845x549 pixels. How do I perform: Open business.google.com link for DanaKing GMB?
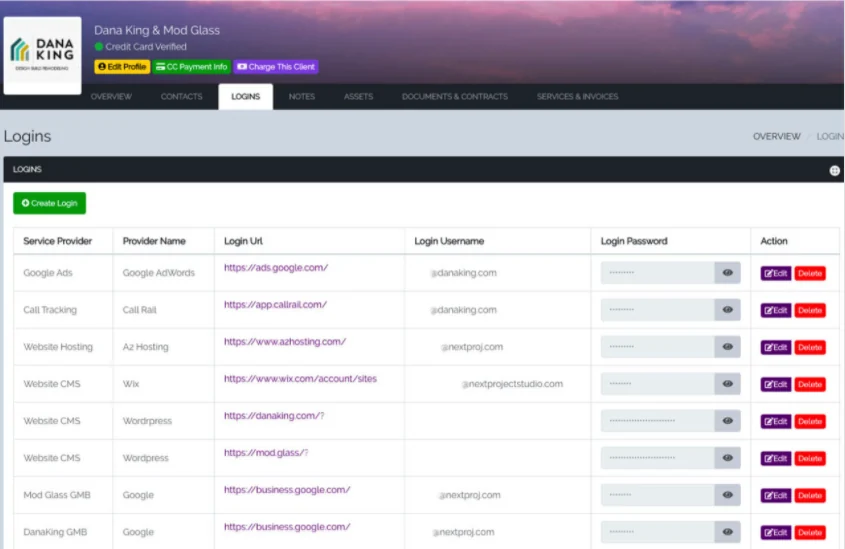[x=287, y=527]
